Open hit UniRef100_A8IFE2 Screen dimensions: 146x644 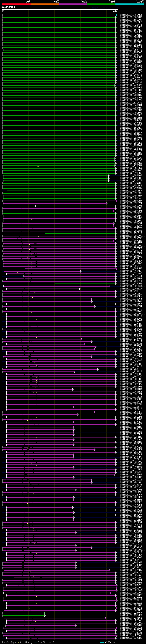coord(131,15)
